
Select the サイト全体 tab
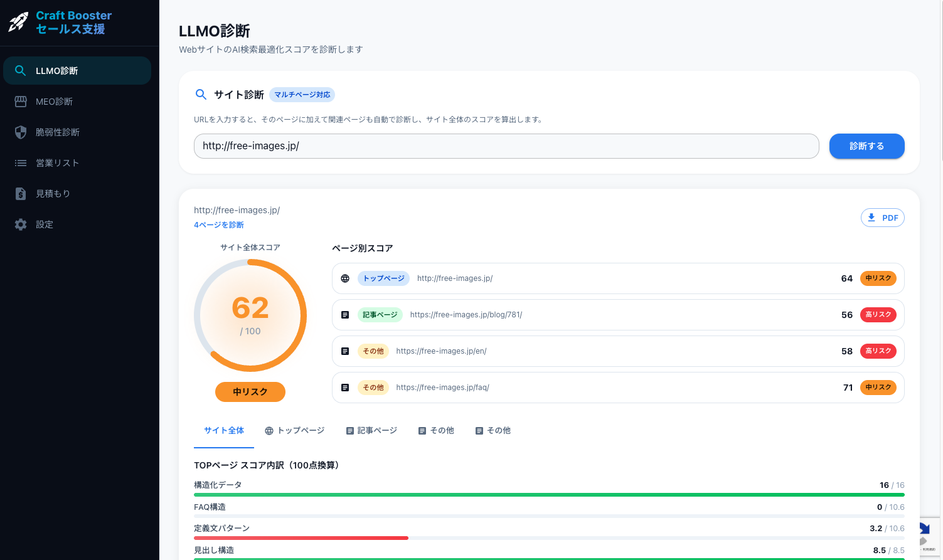[x=224, y=430]
